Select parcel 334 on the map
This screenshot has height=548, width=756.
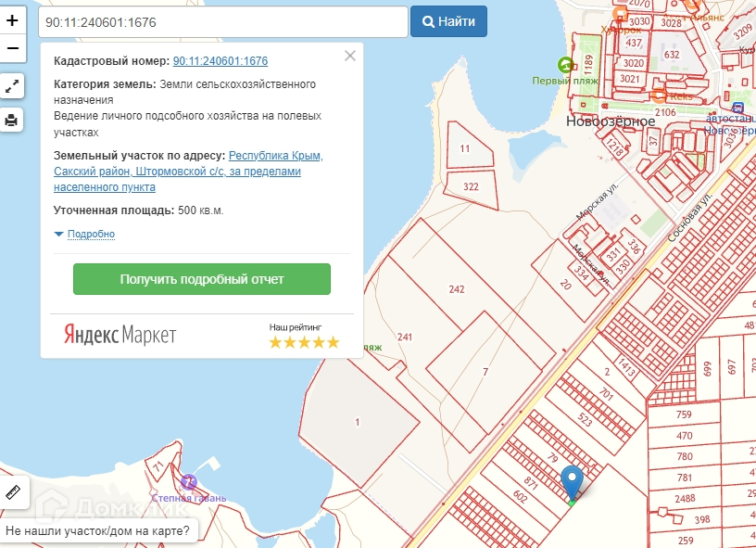click(x=582, y=273)
